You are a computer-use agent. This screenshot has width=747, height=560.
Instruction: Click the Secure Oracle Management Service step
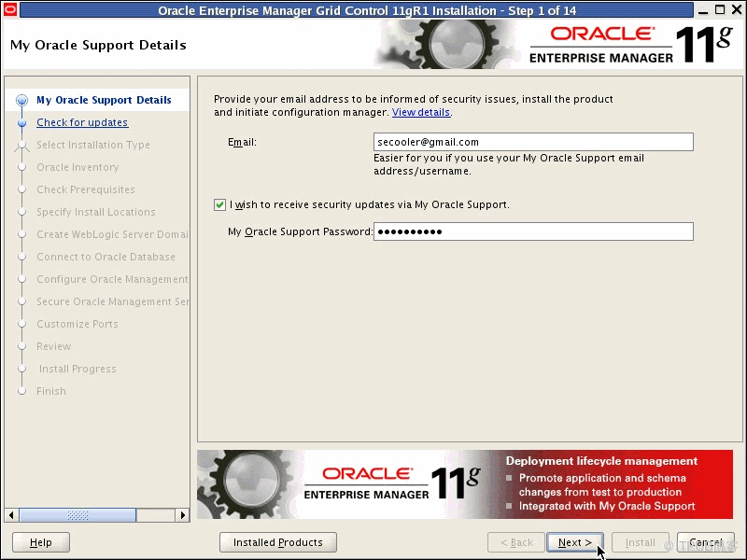click(112, 301)
